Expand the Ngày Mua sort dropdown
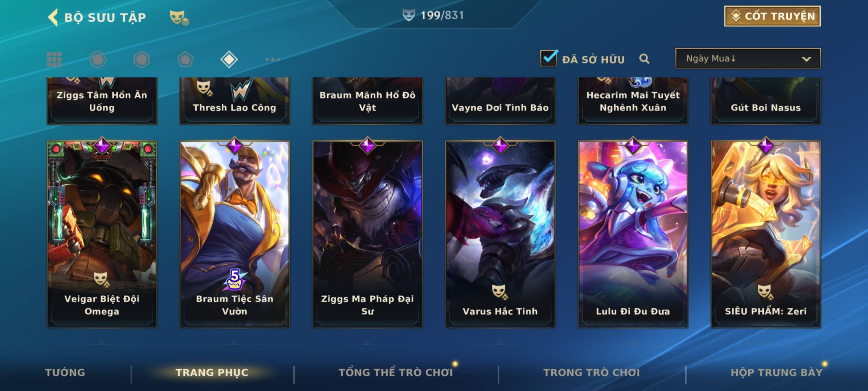Screen dimensions: 868x391 tap(748, 58)
